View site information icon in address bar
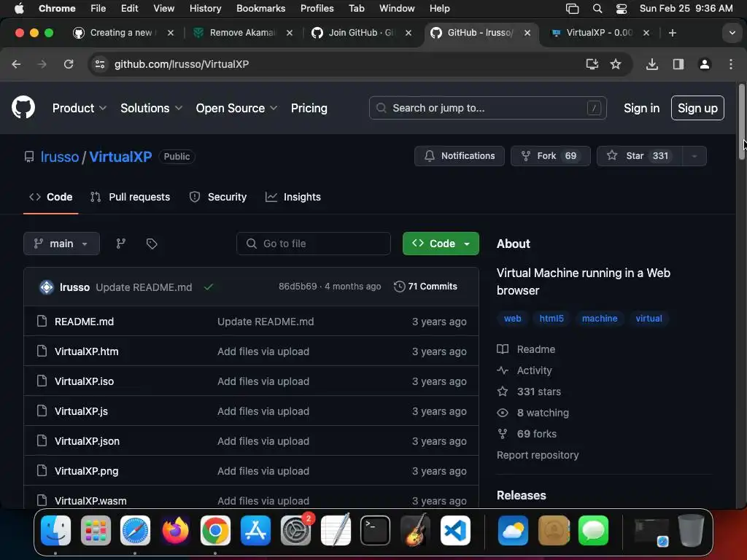Screen dimensions: 747x560 pos(99,64)
